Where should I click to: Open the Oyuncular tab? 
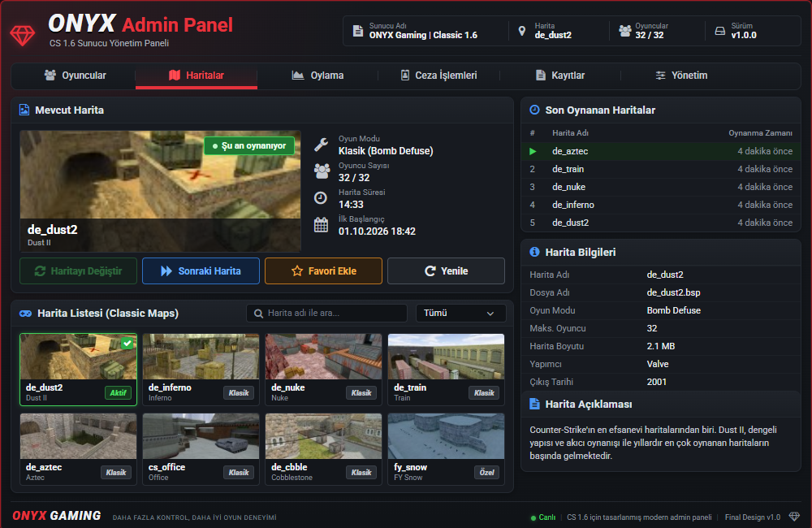click(75, 76)
